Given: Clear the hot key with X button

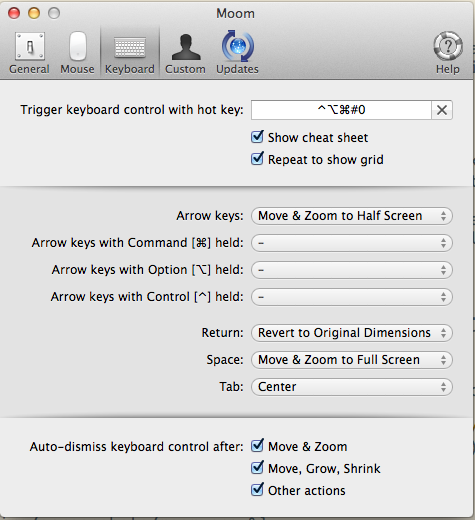Looking at the screenshot, I should point(442,110).
